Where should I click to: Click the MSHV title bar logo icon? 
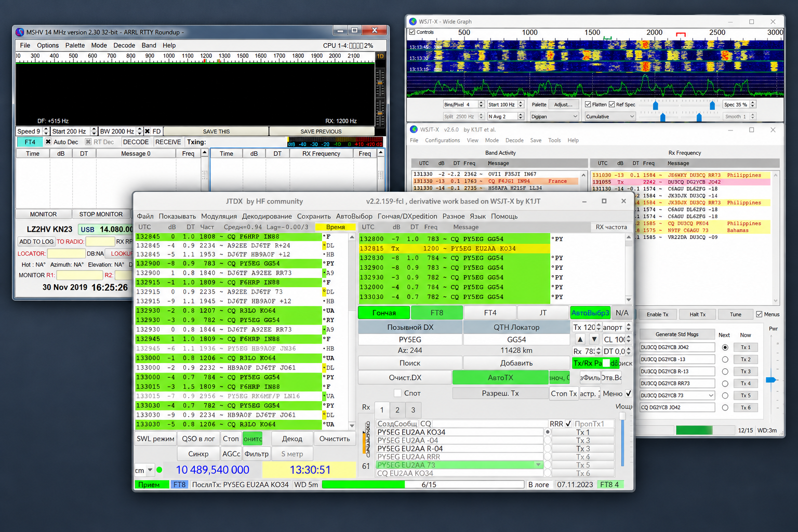[20, 32]
